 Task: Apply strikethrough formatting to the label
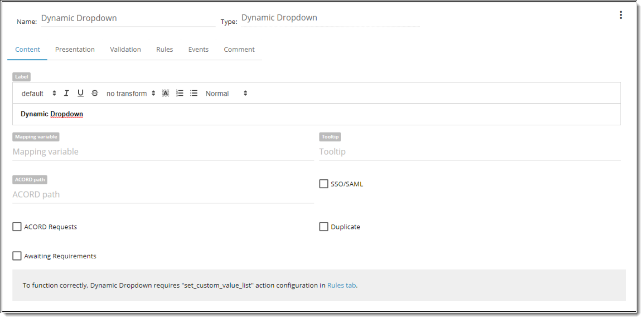tap(95, 93)
